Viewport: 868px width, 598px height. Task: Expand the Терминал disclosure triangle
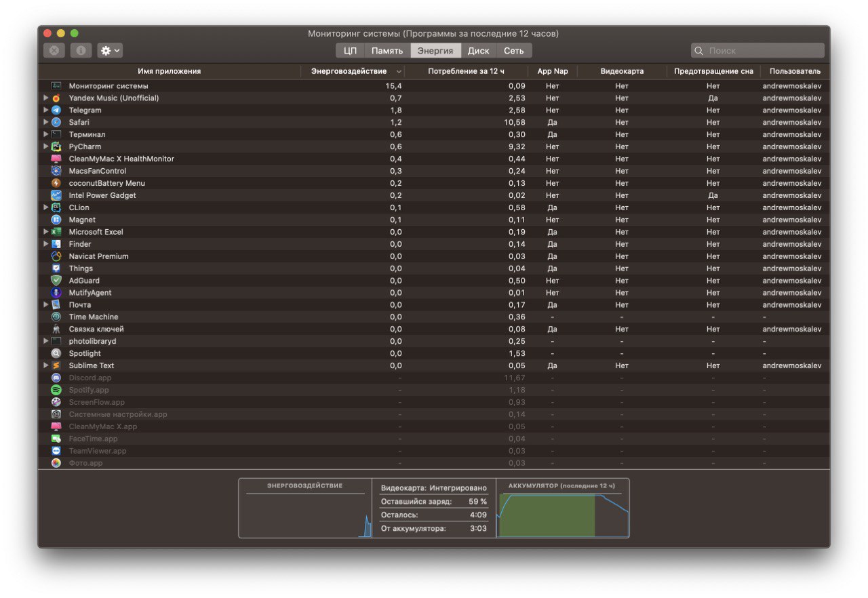[x=46, y=134]
